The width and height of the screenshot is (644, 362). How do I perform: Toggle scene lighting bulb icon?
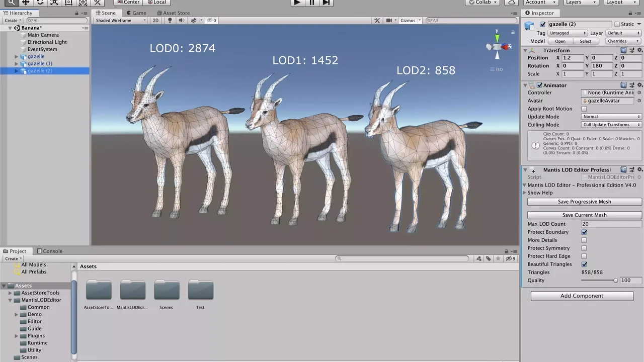tap(170, 21)
